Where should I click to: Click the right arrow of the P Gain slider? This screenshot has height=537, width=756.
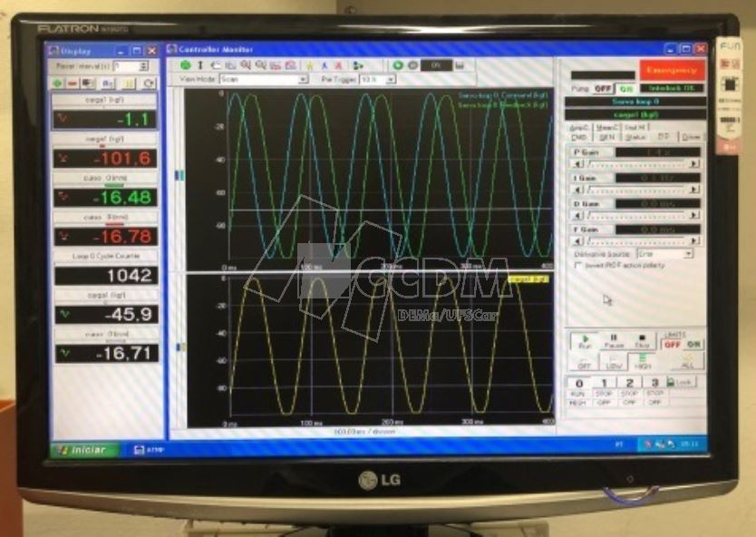click(x=694, y=164)
